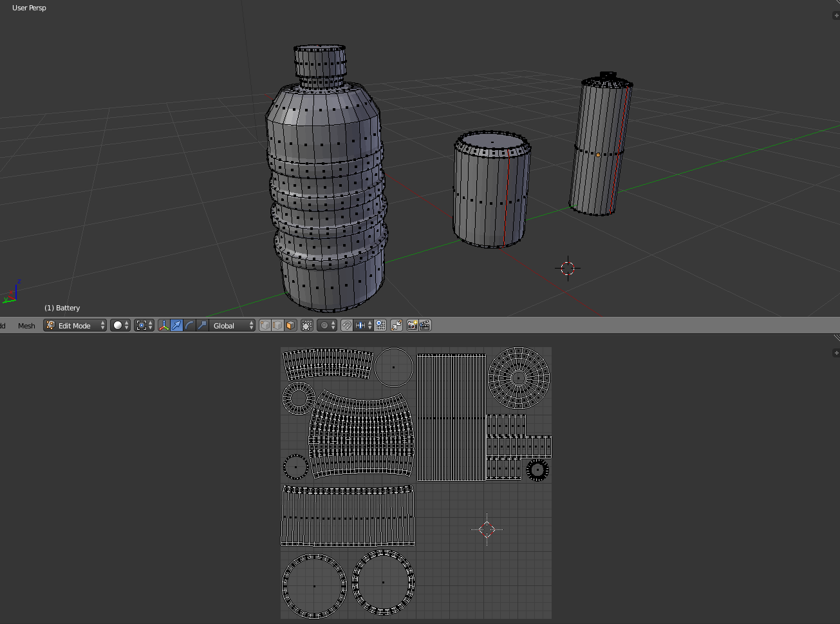
Task: Click the top face of the can mesh
Action: [493, 141]
